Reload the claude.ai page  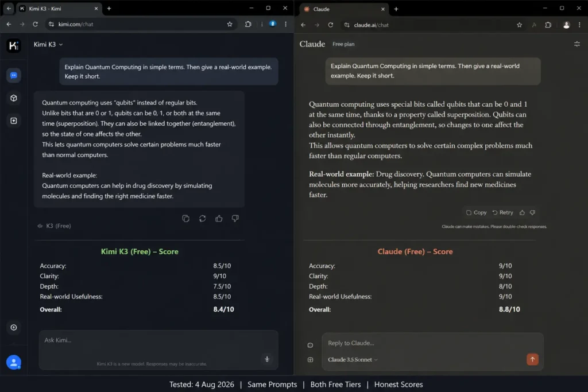[330, 25]
